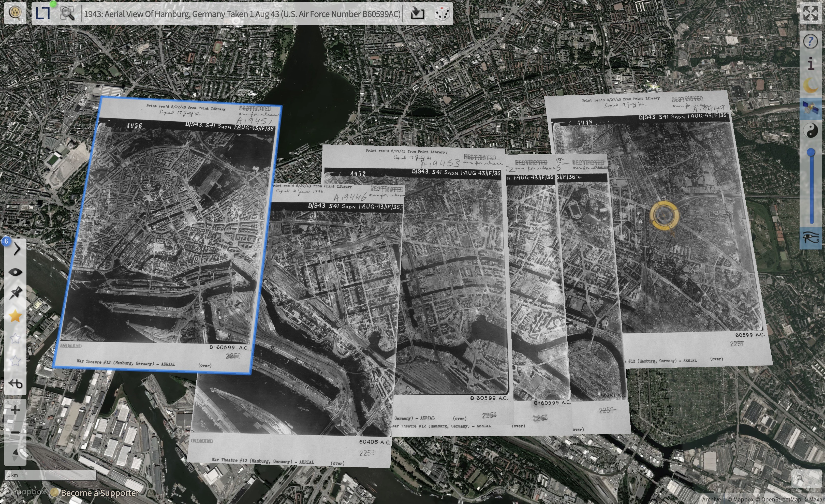Click the download icon in title bar
The width and height of the screenshot is (825, 504).
click(x=417, y=13)
